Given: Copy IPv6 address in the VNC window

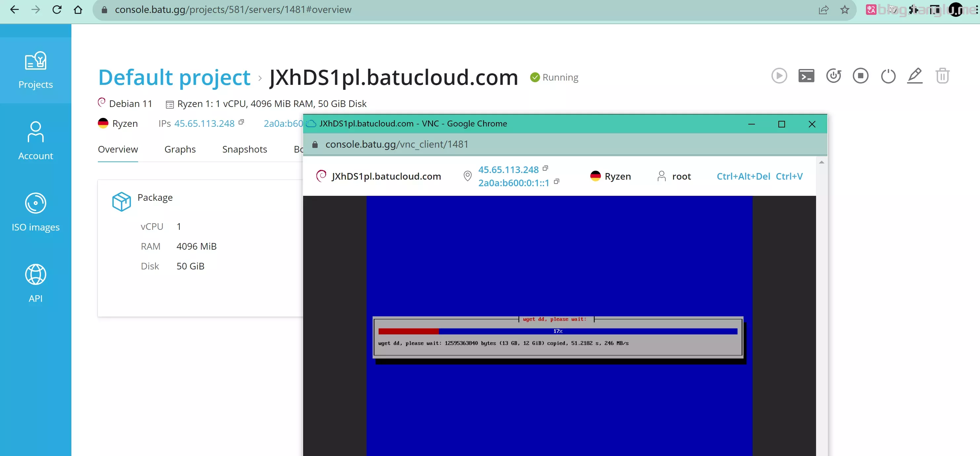Looking at the screenshot, I should click(x=557, y=181).
